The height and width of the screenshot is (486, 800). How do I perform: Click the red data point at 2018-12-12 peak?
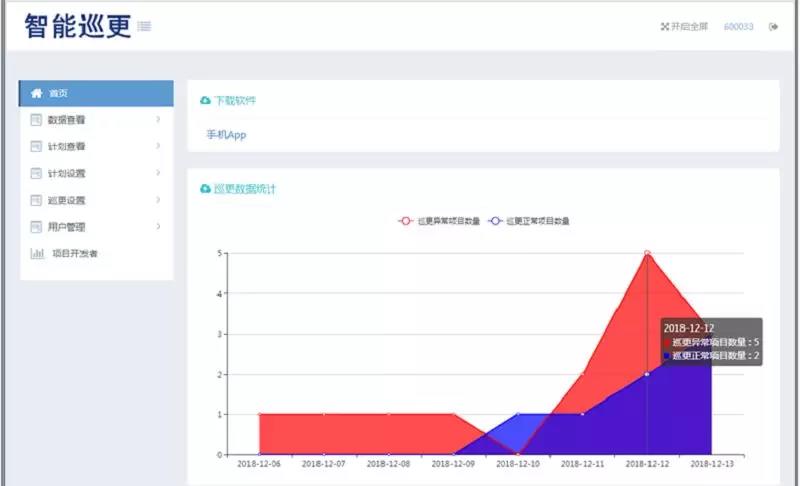[647, 253]
